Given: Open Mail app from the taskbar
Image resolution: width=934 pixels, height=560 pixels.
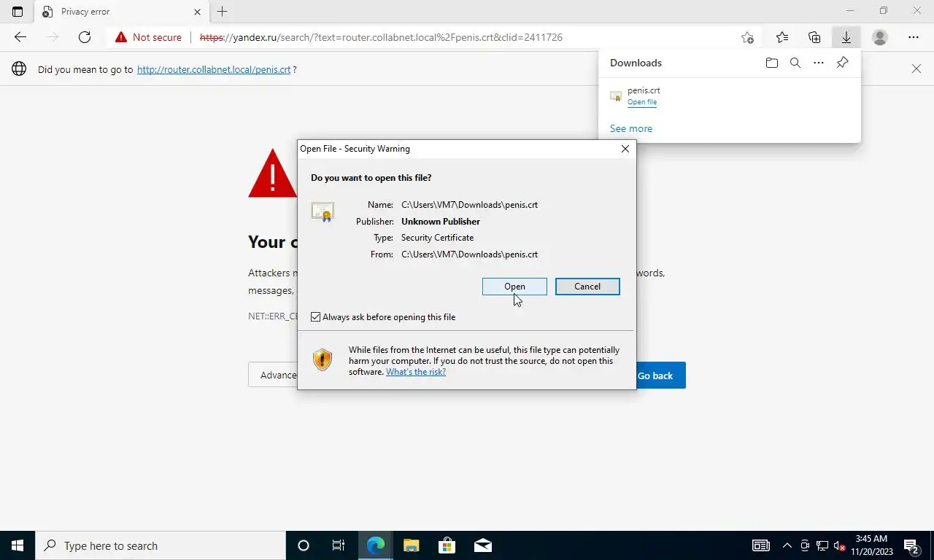Looking at the screenshot, I should click(x=482, y=545).
